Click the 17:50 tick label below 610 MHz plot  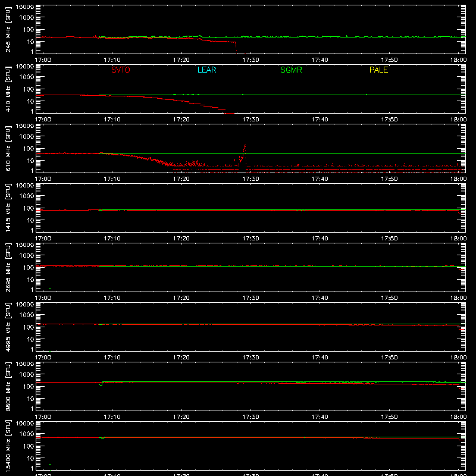click(389, 179)
